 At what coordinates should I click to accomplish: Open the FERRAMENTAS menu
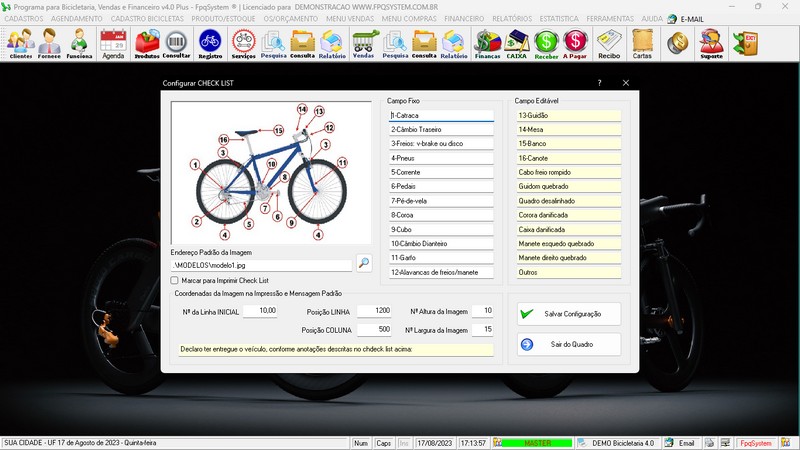(610, 18)
